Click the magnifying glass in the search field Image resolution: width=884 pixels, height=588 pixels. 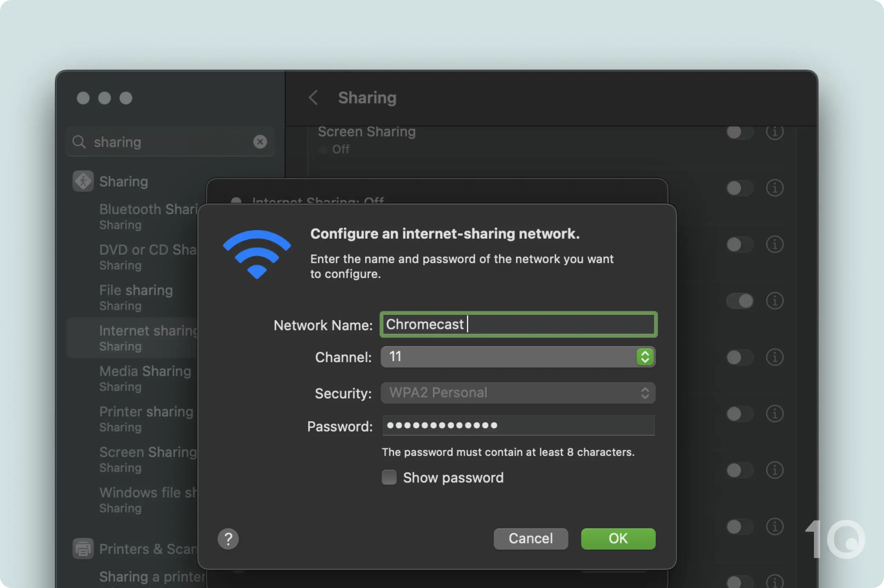coord(79,142)
